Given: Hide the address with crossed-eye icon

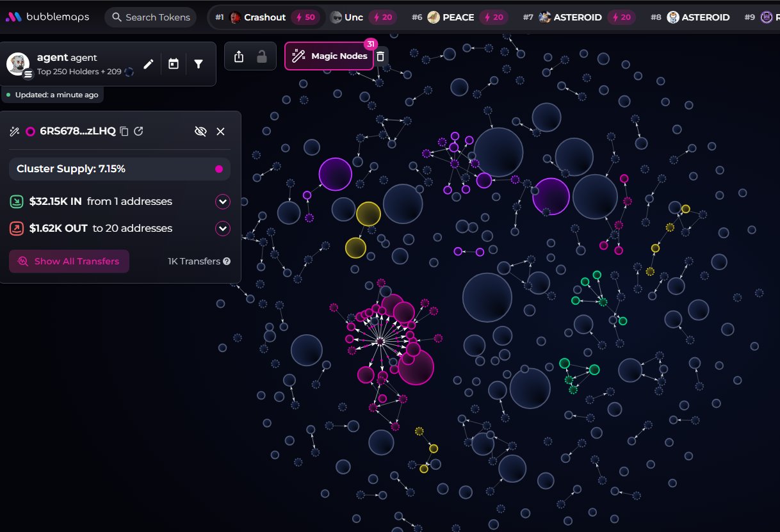Looking at the screenshot, I should click(200, 131).
